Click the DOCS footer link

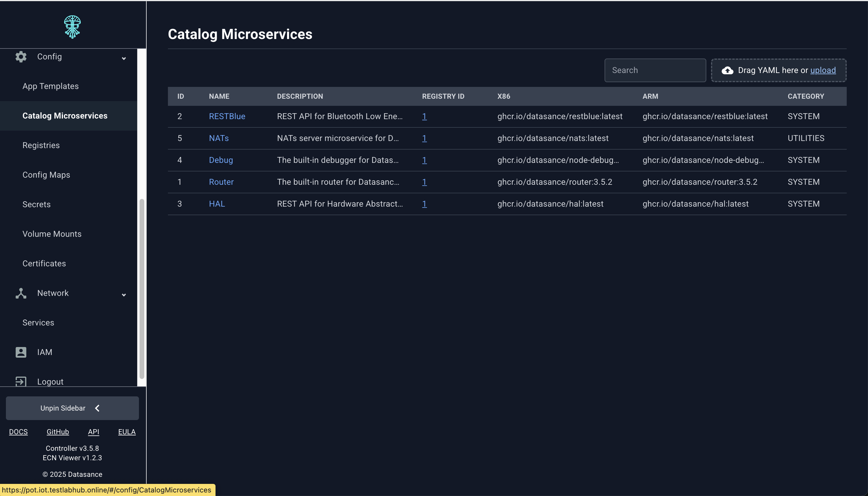[18, 432]
